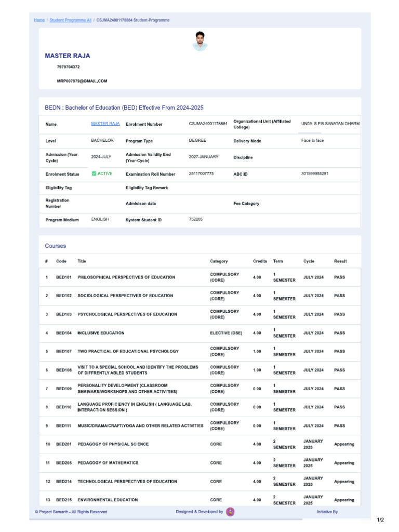This screenshot has width=399, height=532.
Task: Click the student profile photo
Action: coord(200,41)
